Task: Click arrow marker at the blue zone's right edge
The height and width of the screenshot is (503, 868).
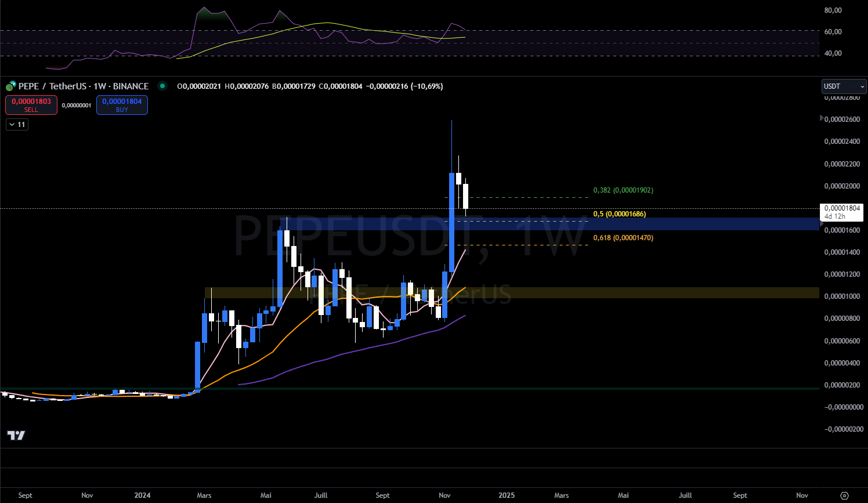Action: click(821, 223)
